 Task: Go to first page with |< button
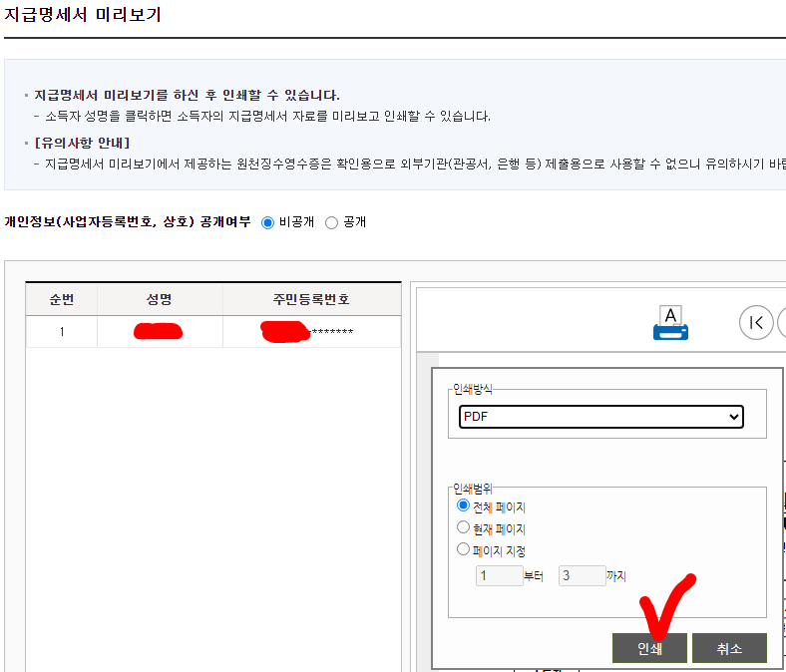tap(756, 322)
